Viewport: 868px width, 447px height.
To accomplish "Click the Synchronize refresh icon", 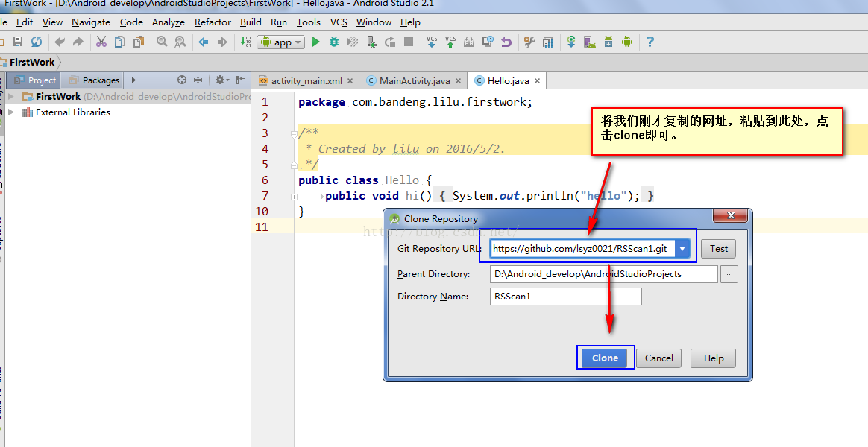I will (37, 42).
